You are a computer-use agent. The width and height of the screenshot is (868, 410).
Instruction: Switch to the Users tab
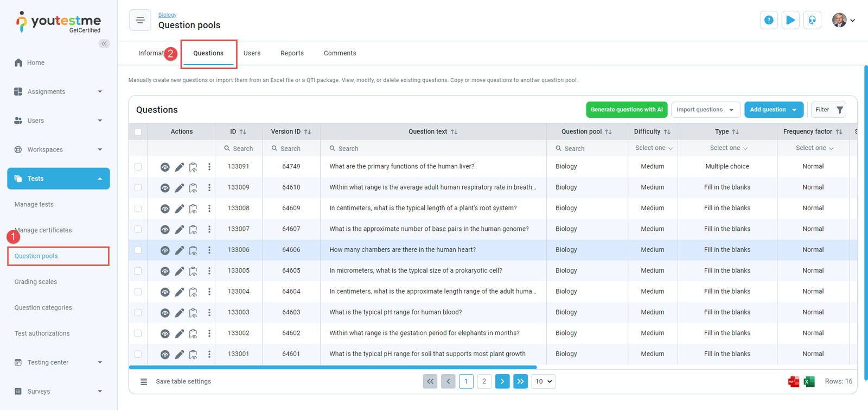tap(252, 53)
